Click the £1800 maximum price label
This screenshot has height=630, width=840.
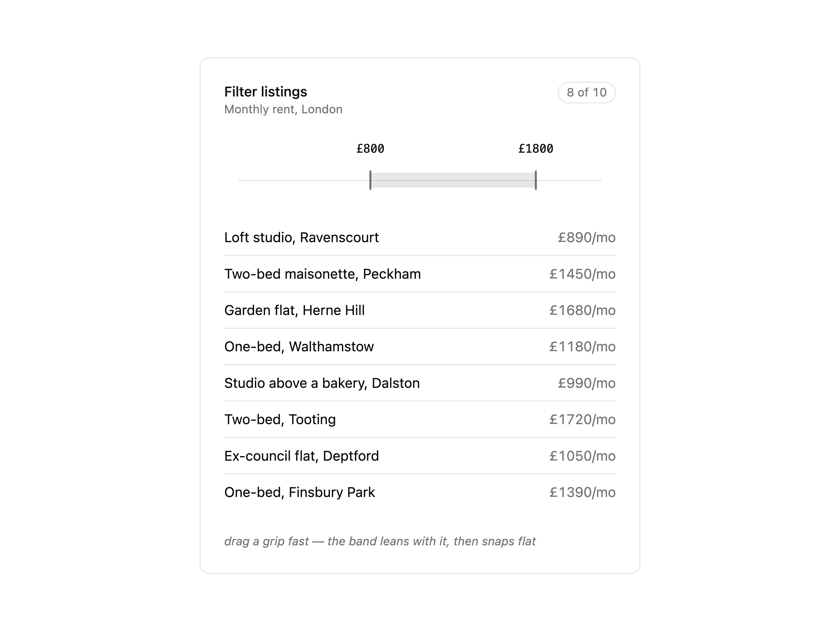pyautogui.click(x=536, y=149)
